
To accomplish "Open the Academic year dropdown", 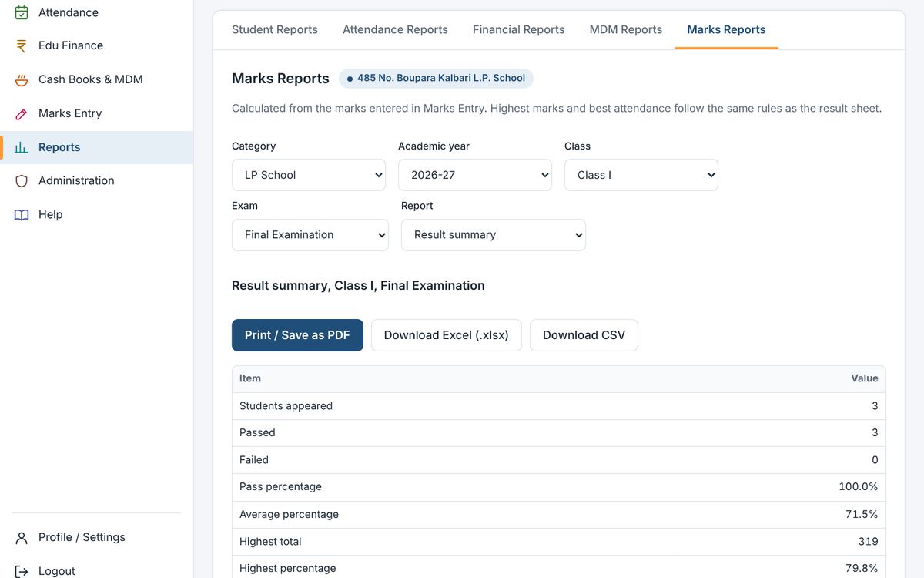I will tap(475, 175).
